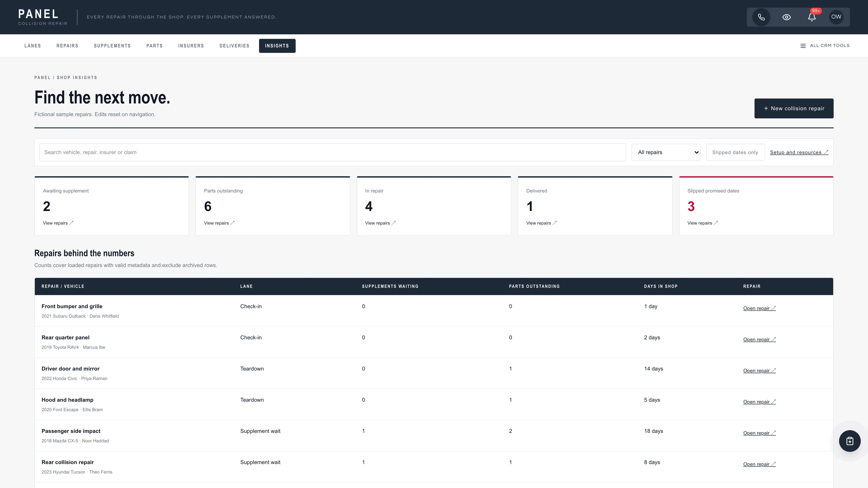
Task: Click the floating clipboard action button
Action: [849, 441]
